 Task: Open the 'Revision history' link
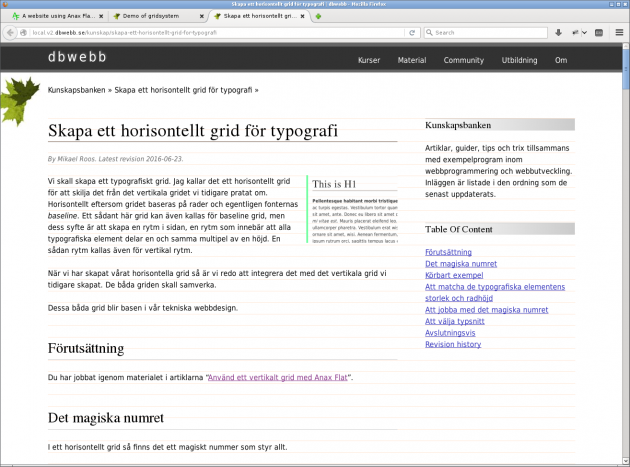coord(453,344)
